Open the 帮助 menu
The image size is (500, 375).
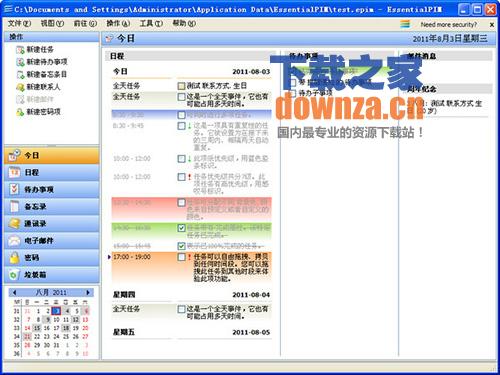184,23
